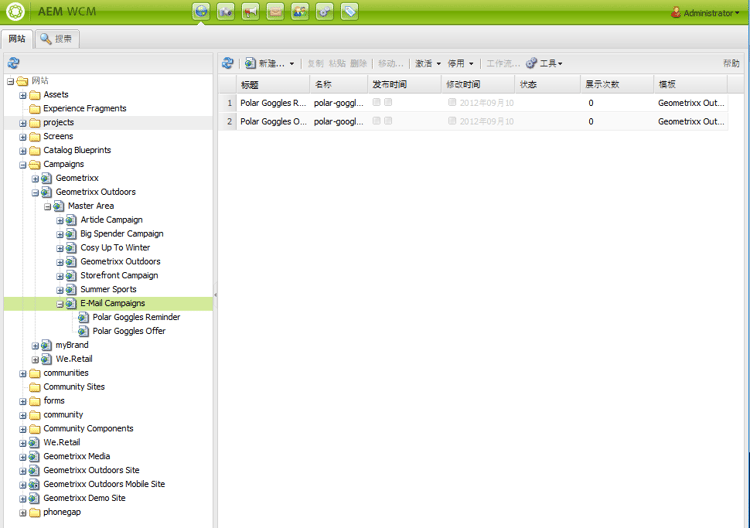The image size is (750, 528).
Task: Open the 新建 (New) dropdown arrow
Action: coord(292,64)
